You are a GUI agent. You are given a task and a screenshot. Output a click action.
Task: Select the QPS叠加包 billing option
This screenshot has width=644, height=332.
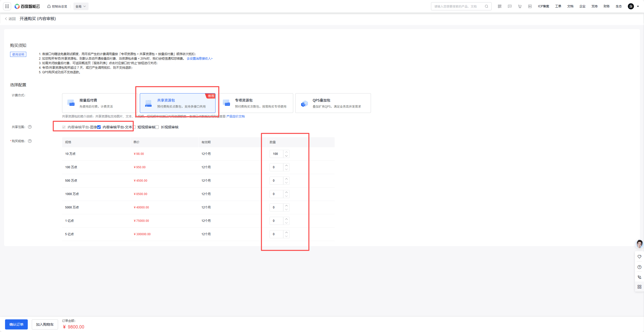click(x=333, y=103)
